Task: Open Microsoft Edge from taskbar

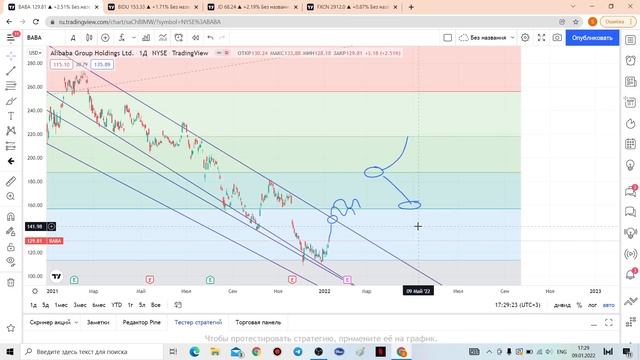Action: [x=195, y=351]
